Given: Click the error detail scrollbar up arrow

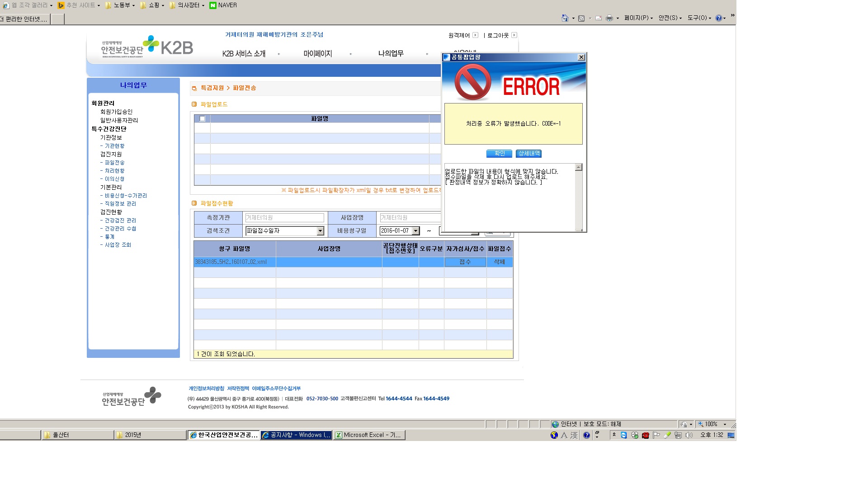Looking at the screenshot, I should [x=579, y=167].
